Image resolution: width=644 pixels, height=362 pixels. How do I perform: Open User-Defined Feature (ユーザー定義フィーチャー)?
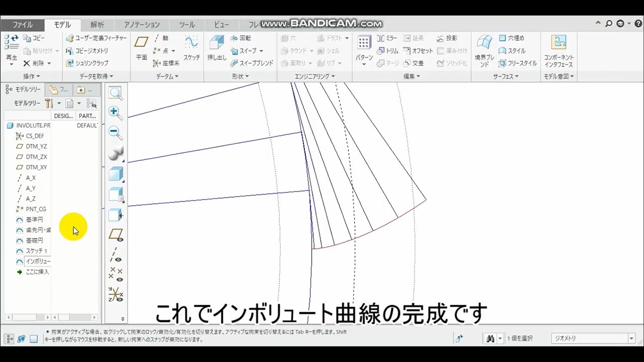pos(97,38)
